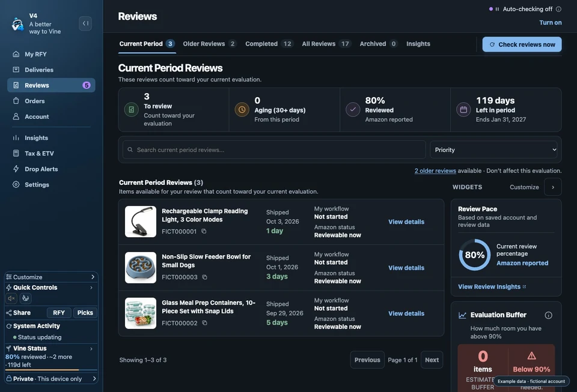Click the second quick control icon
The width and height of the screenshot is (577, 392).
pos(25,298)
